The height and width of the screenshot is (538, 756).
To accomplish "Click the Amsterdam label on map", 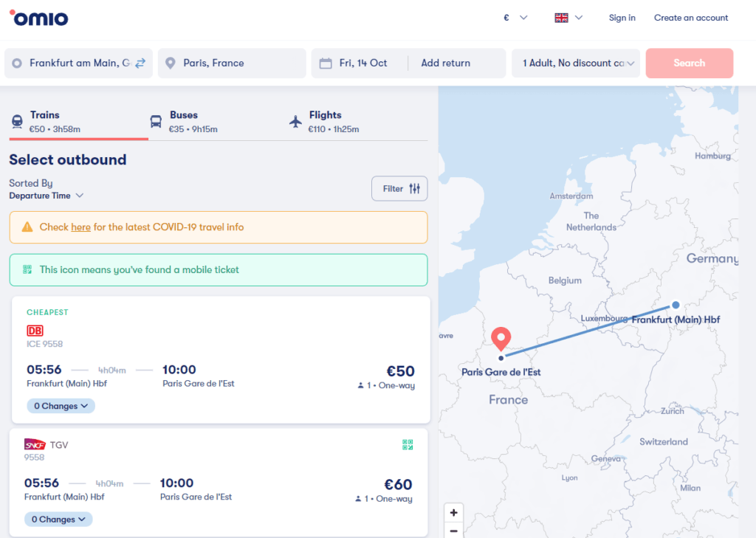I will [571, 196].
